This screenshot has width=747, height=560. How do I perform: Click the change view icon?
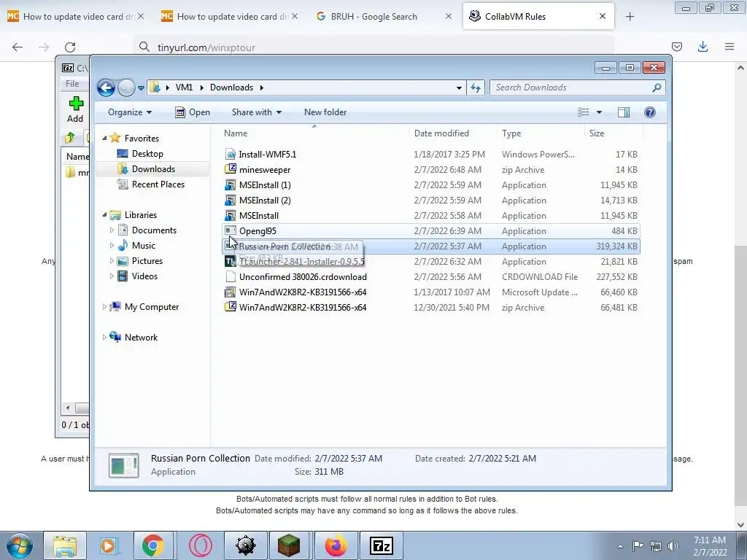pyautogui.click(x=584, y=112)
